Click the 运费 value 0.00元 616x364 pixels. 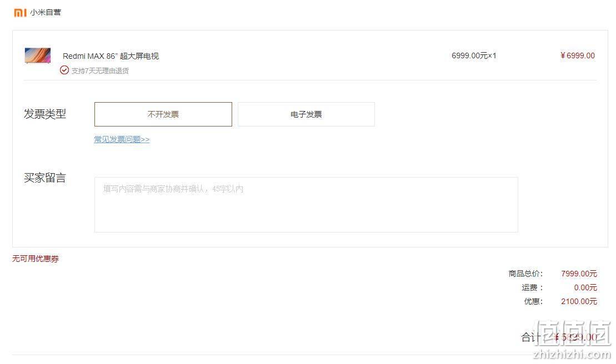(x=585, y=287)
